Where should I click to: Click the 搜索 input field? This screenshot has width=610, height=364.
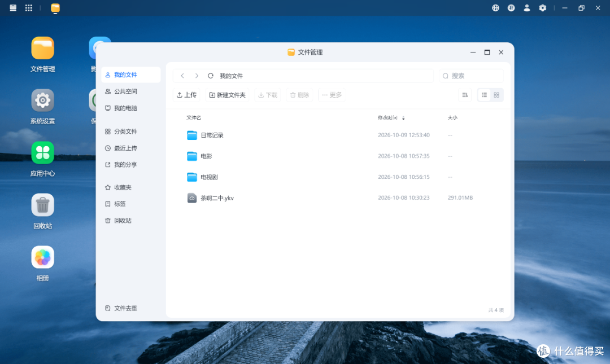coord(472,76)
